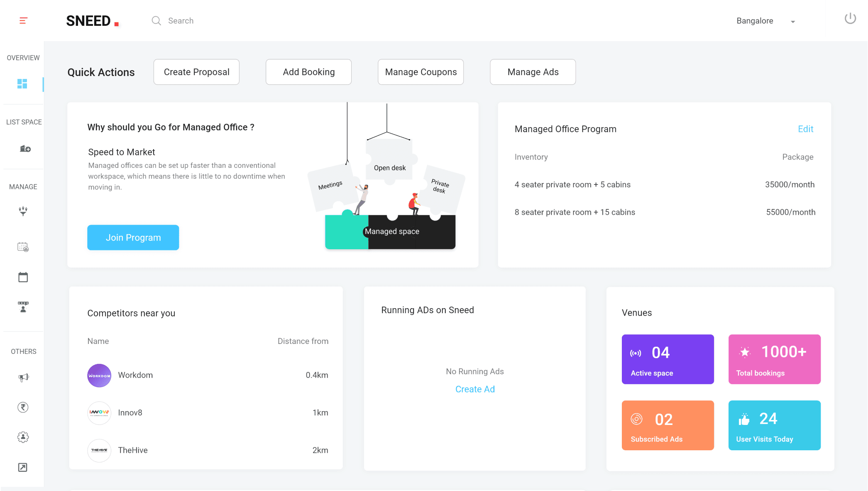Open the account settings gear icon
The height and width of the screenshot is (491, 868).
23,437
